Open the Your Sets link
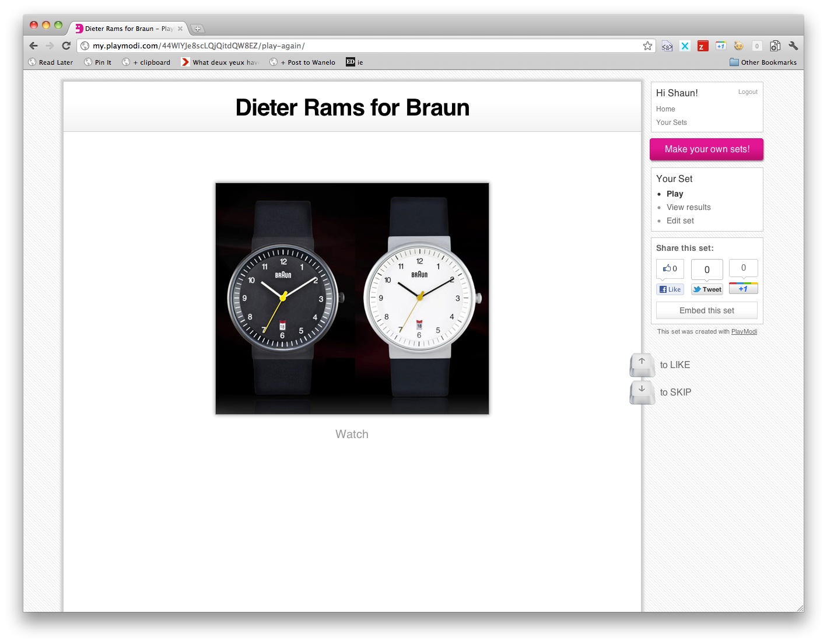Viewport: 827px width, 644px height. coord(671,123)
